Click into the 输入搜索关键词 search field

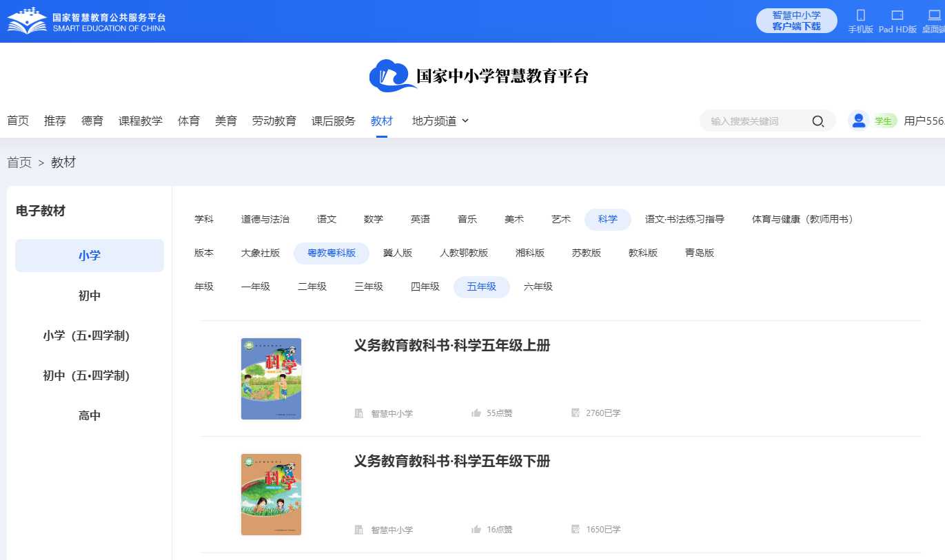757,121
